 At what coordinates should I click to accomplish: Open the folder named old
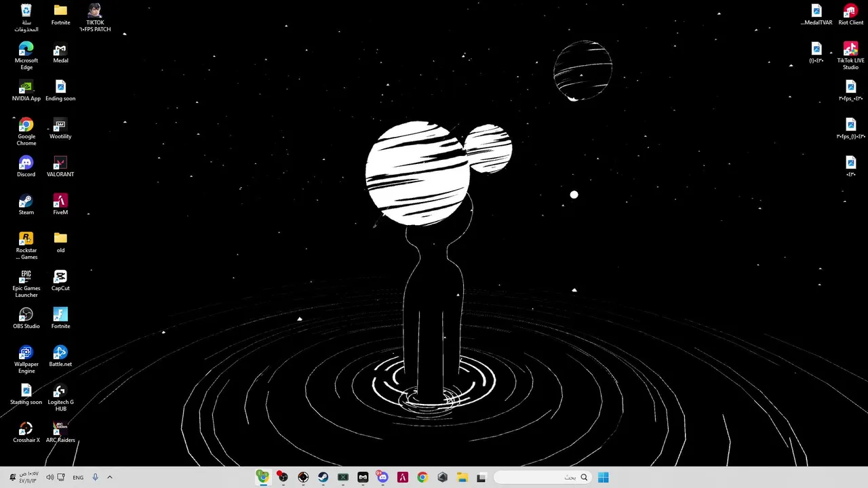[60, 242]
